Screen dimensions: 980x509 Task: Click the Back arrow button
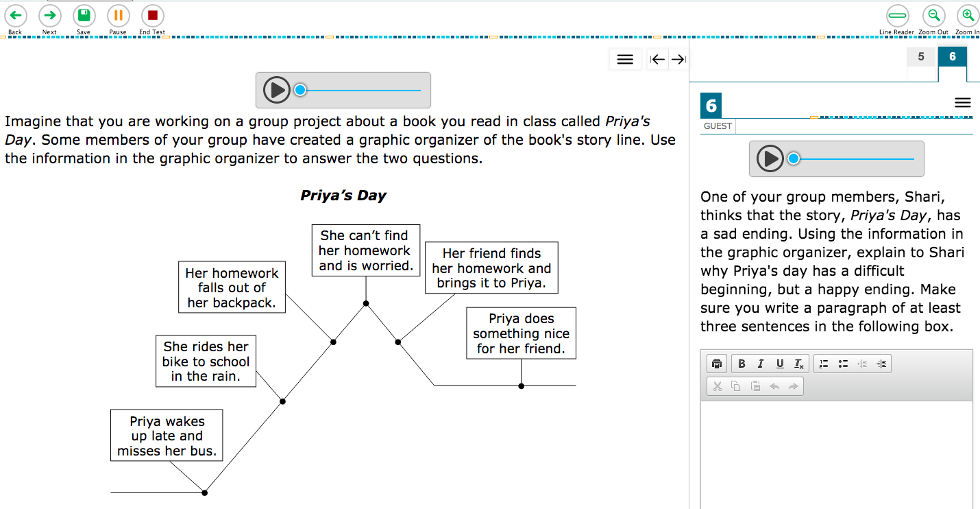click(15, 15)
